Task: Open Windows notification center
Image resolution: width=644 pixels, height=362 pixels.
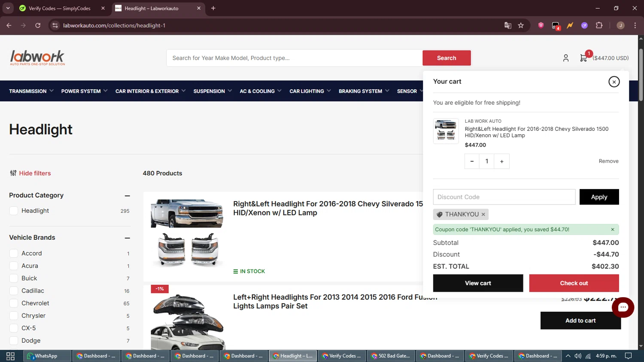Action: coord(628,356)
